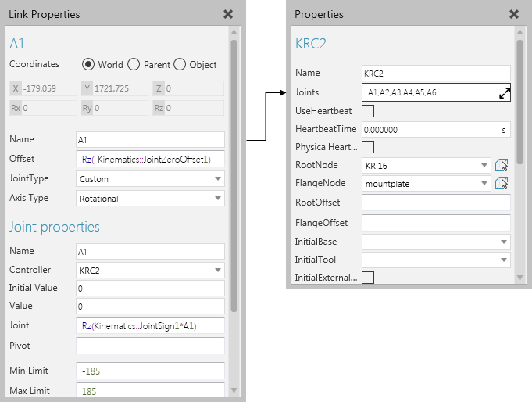
Task: Click select-node icon beside RootNode
Action: click(x=502, y=165)
